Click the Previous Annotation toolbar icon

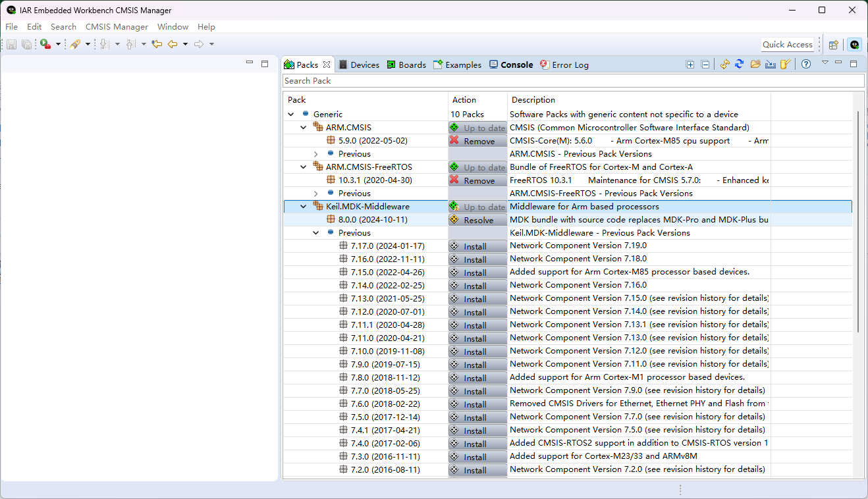pyautogui.click(x=130, y=44)
